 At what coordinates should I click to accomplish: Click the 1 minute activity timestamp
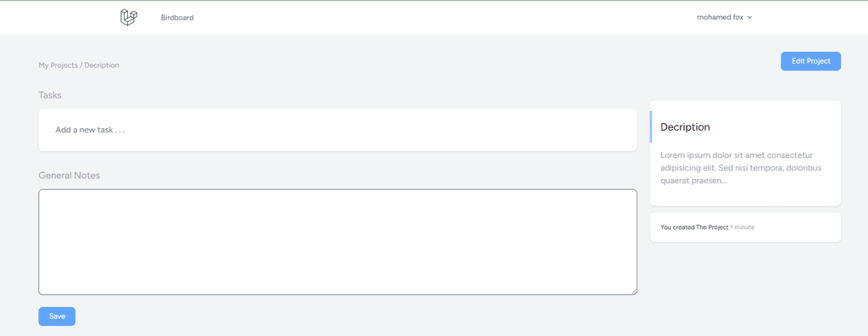(x=743, y=227)
